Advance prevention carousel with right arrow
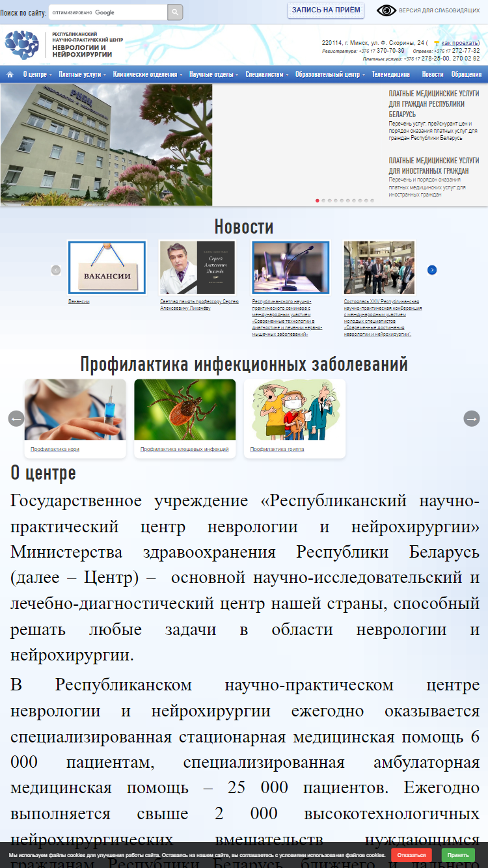The image size is (488, 868). 472,419
